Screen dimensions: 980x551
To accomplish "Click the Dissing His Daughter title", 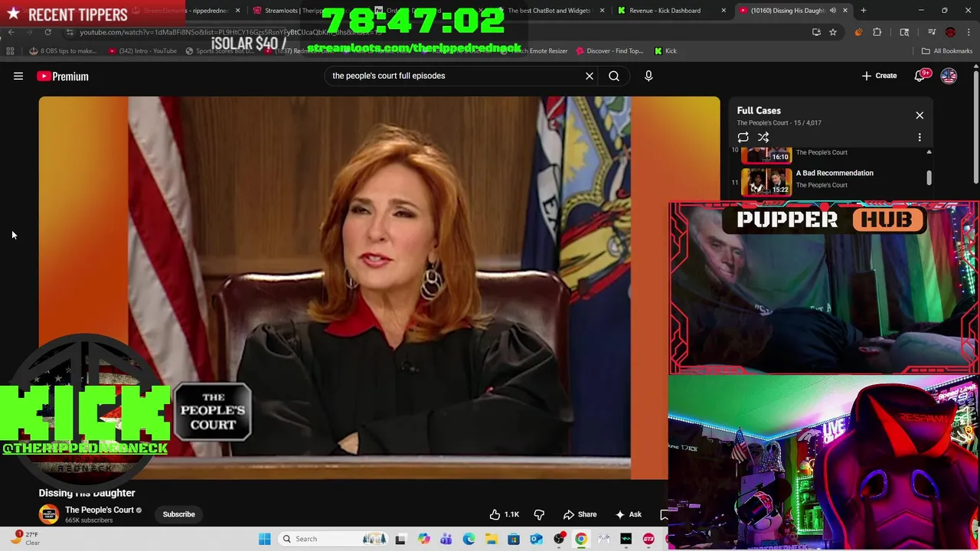I will click(87, 493).
